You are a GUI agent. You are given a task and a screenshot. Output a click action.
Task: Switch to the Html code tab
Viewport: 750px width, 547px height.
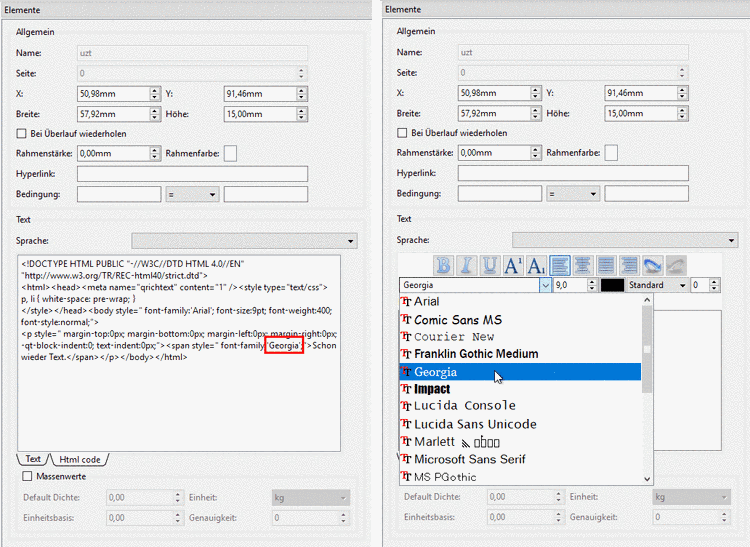(x=79, y=459)
